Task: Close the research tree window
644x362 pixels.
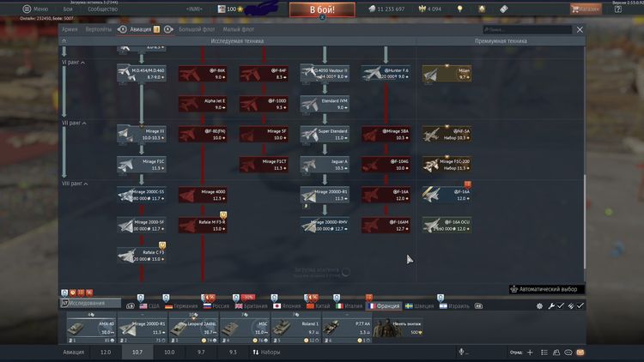Action: (580, 29)
